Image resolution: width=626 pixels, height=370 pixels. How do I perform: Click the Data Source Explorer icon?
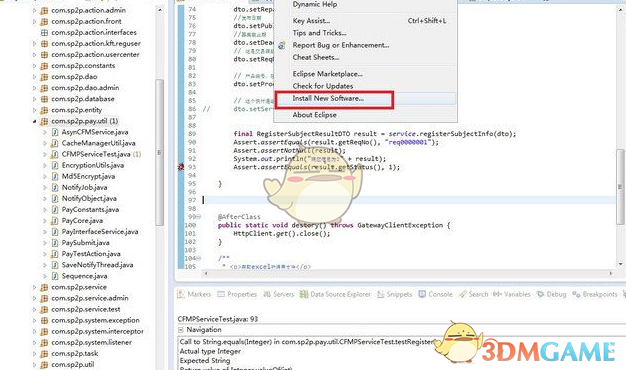[x=304, y=294]
